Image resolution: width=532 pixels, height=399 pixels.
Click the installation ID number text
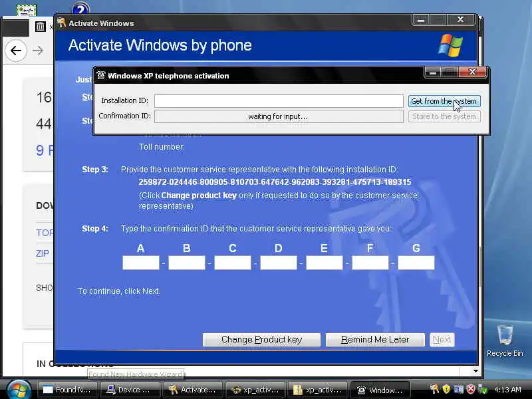click(275, 182)
